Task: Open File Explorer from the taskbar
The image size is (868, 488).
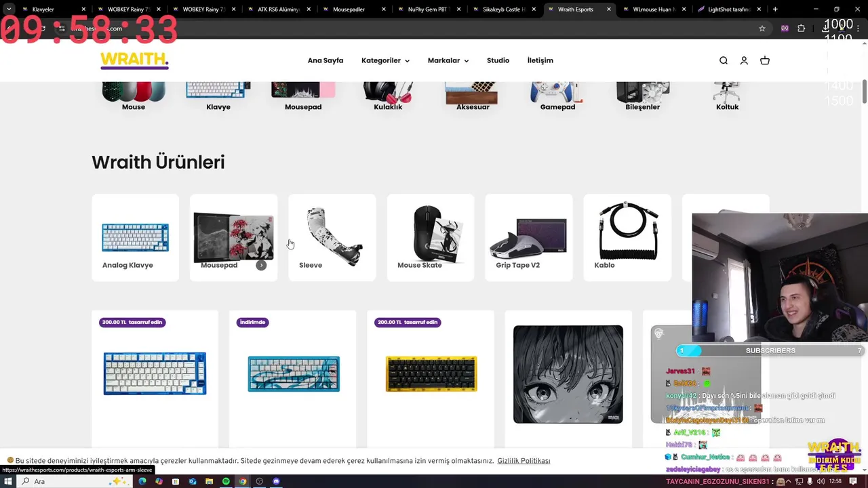Action: [x=209, y=481]
